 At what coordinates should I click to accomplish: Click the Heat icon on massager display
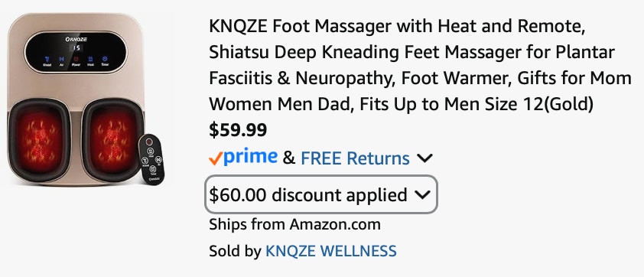point(90,60)
